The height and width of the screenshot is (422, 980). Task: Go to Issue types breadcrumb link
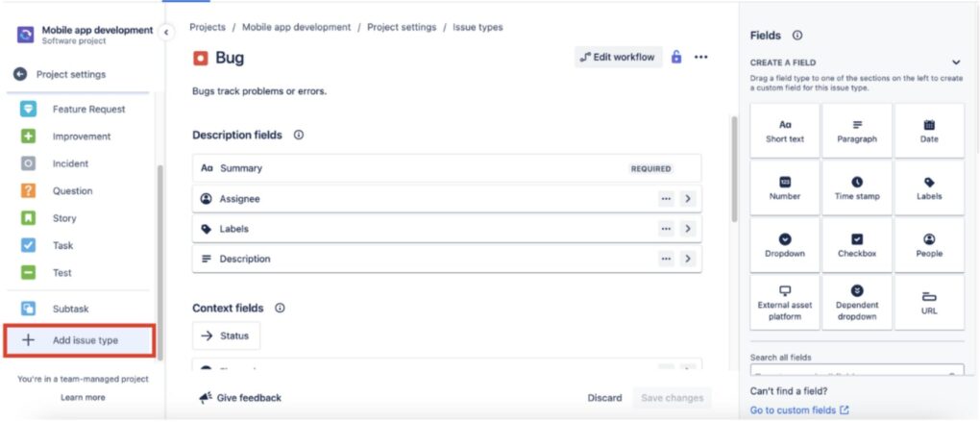click(x=478, y=27)
